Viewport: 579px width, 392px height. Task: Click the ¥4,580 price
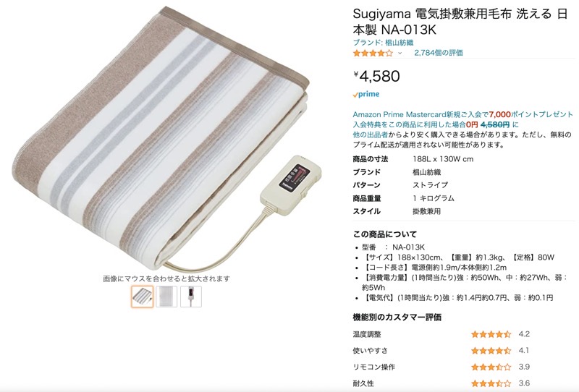pyautogui.click(x=376, y=76)
